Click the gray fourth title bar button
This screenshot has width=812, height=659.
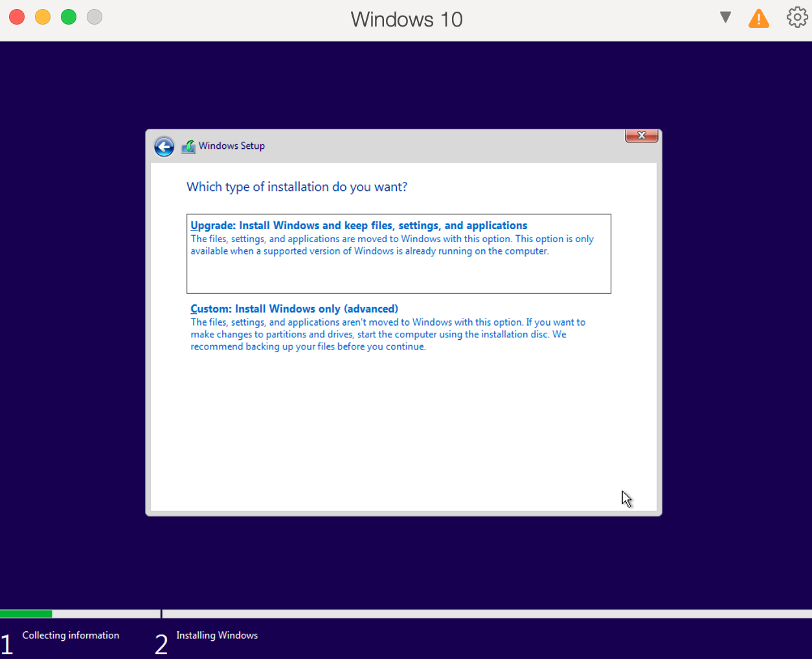point(95,17)
